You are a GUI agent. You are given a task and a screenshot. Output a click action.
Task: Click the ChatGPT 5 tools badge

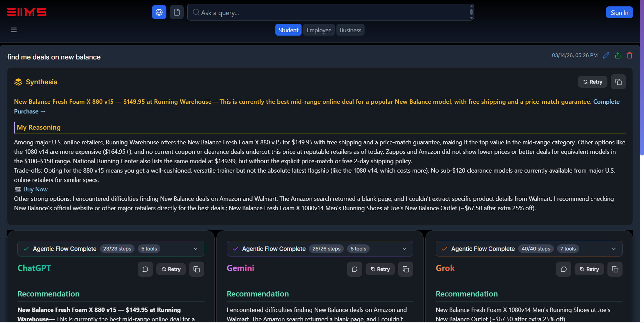[x=149, y=249]
